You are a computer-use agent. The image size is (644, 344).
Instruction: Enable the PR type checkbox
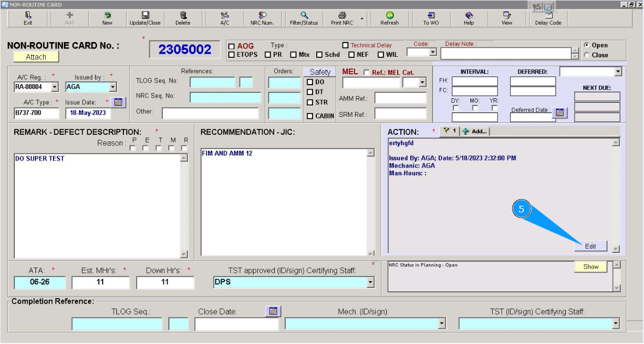pyautogui.click(x=268, y=55)
